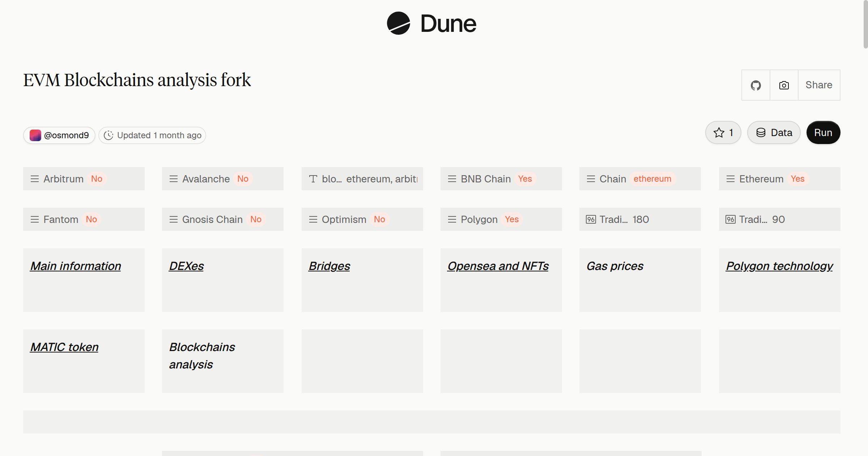Click the Updated 1 month ago badge
Viewport: 868px width, 456px height.
point(152,135)
